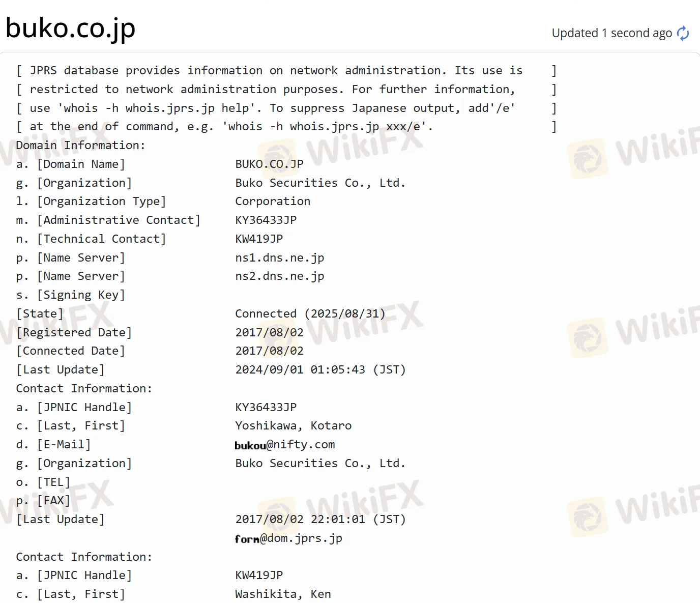Select Technical Contact value KW419JP

click(x=259, y=239)
